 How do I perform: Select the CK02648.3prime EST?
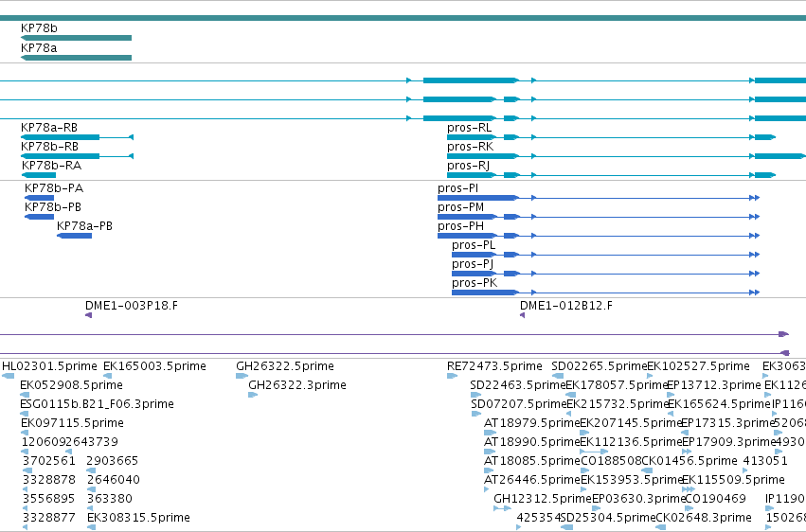pos(661,527)
